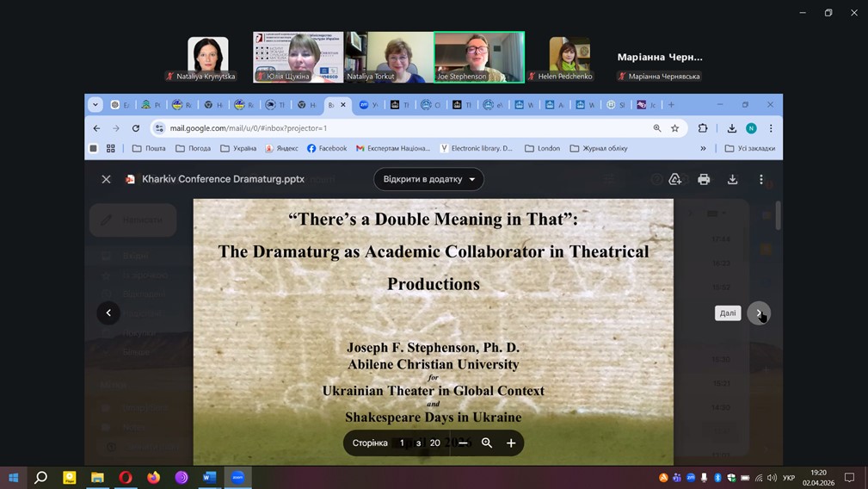Add attachment to Google Drive
Viewport: 868px width, 489px height.
coord(675,179)
